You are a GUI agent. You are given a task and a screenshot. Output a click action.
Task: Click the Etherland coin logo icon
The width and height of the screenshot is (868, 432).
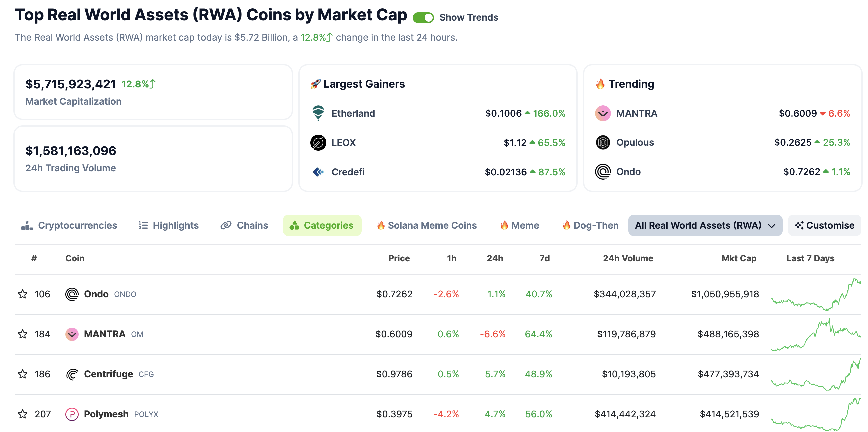click(x=318, y=113)
